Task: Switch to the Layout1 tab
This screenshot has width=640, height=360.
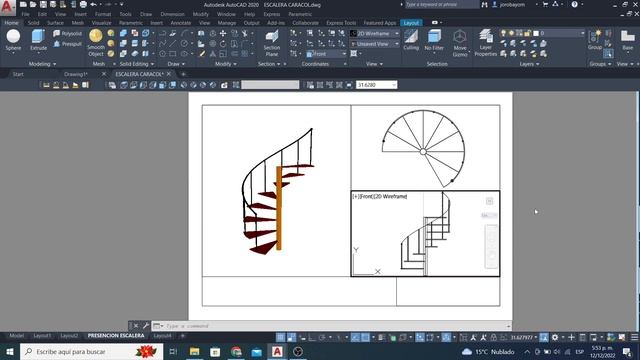Action: pos(42,336)
